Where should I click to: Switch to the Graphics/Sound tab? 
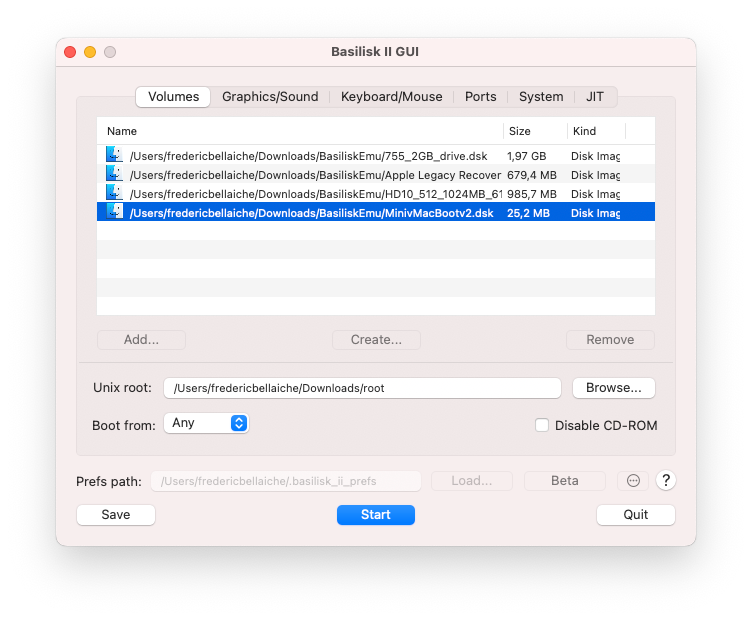tap(270, 97)
